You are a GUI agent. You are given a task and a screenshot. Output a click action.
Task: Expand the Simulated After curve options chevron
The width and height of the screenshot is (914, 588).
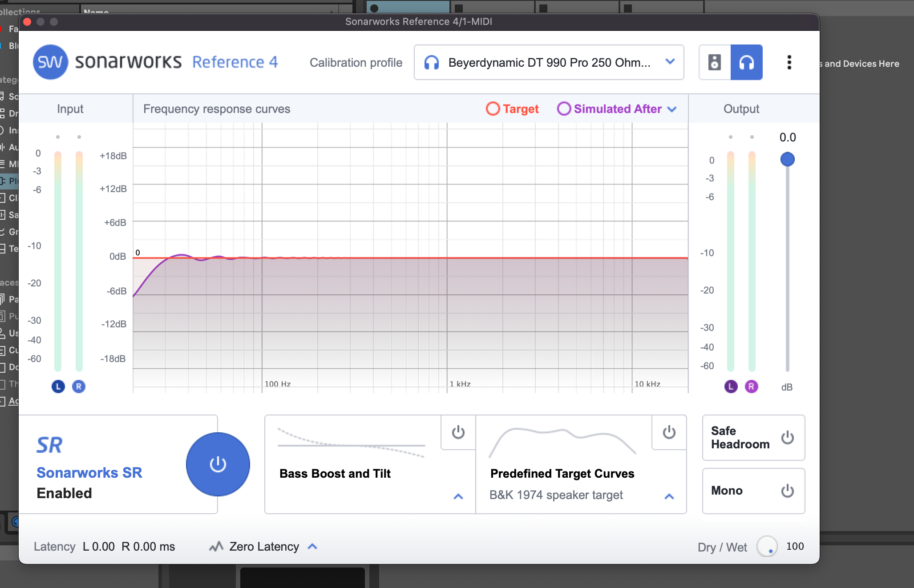click(x=672, y=109)
